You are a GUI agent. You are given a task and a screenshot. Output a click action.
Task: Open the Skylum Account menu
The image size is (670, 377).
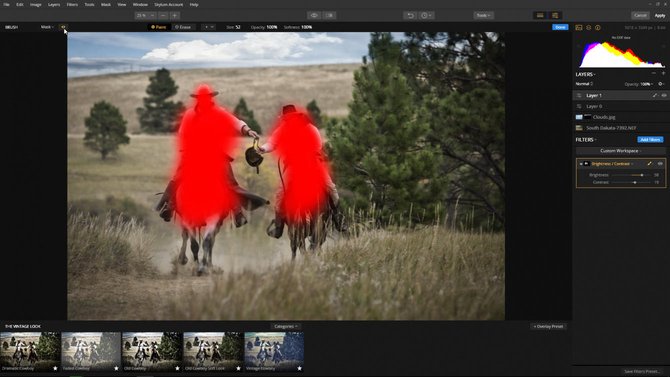[x=168, y=4]
